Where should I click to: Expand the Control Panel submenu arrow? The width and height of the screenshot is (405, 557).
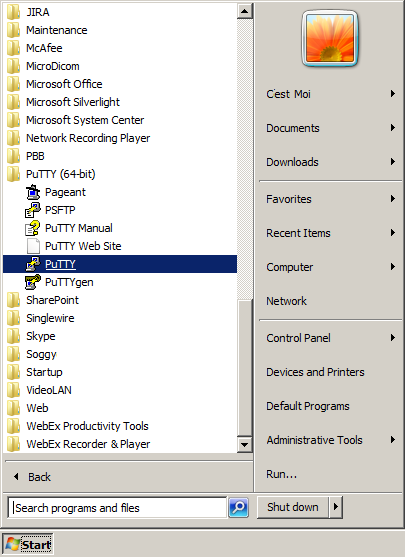coord(393,337)
